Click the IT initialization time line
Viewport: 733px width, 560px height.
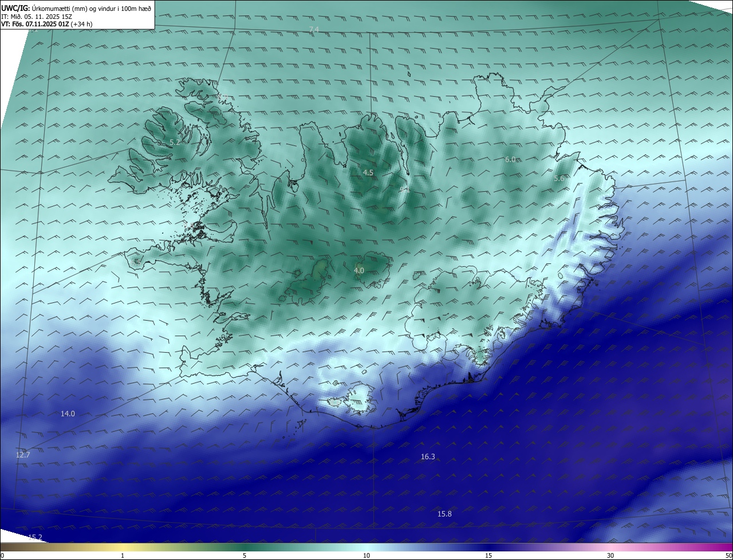point(37,16)
